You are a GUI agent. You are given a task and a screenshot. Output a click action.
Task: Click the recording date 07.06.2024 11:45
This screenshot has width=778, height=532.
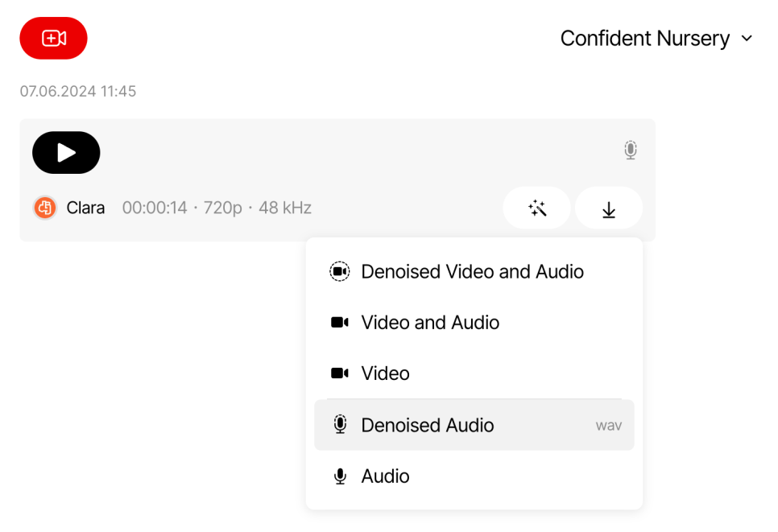[x=78, y=91]
